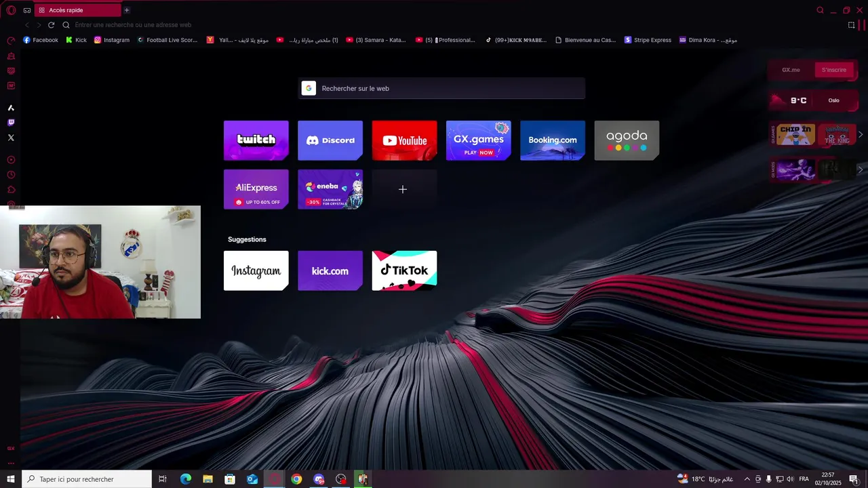868x488 pixels.
Task: Open the Instagram suggestion tile
Action: click(x=256, y=270)
